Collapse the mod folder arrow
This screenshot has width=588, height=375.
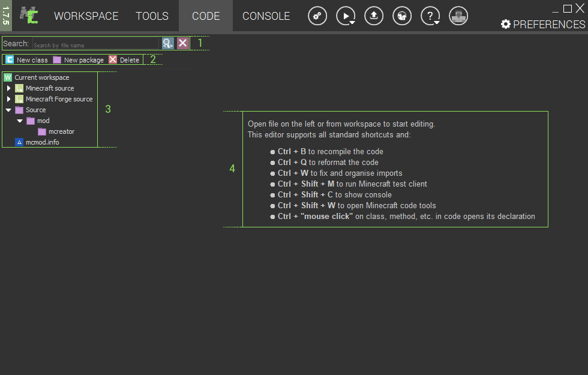(20, 121)
